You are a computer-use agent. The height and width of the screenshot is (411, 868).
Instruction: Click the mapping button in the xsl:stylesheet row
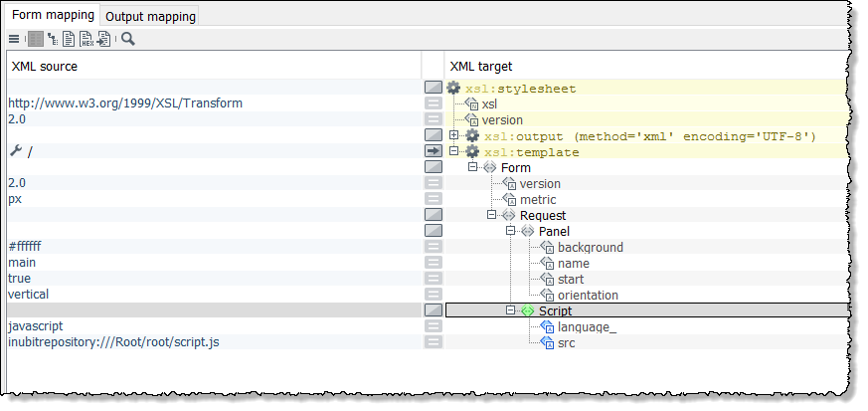click(433, 88)
